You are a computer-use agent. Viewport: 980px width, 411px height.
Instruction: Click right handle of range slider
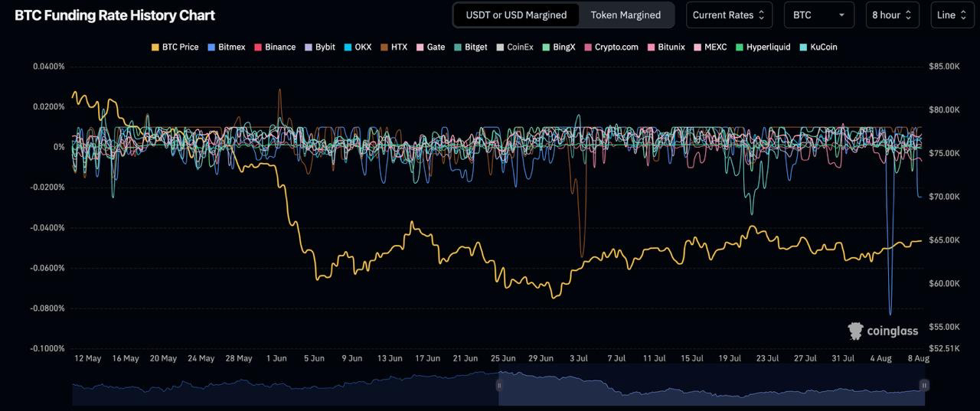[x=924, y=386]
